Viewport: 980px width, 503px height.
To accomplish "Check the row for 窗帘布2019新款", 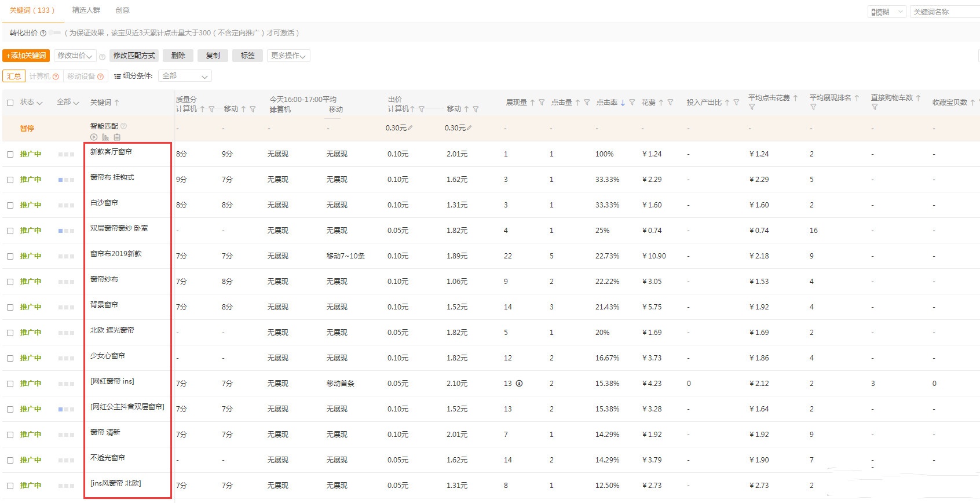I will [10, 256].
